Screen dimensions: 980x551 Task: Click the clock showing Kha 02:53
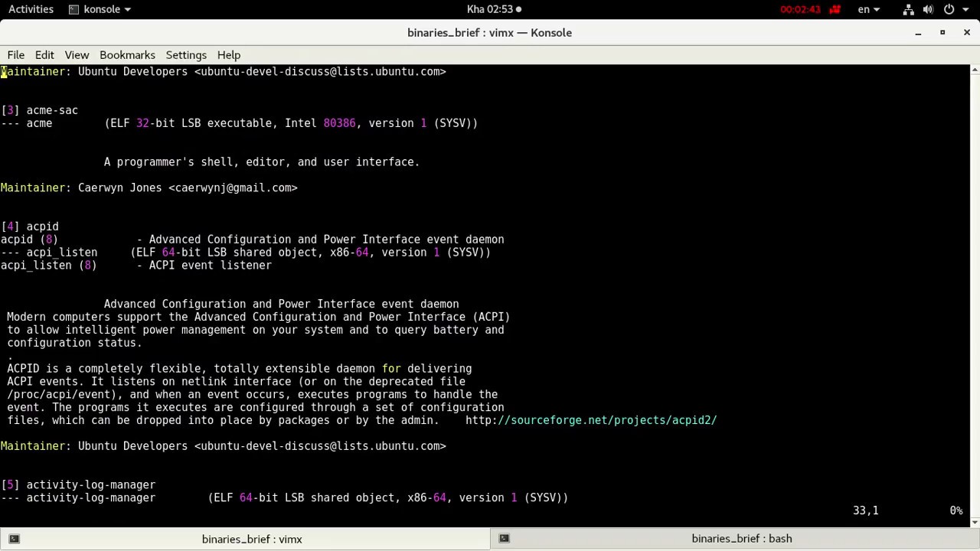(x=494, y=9)
